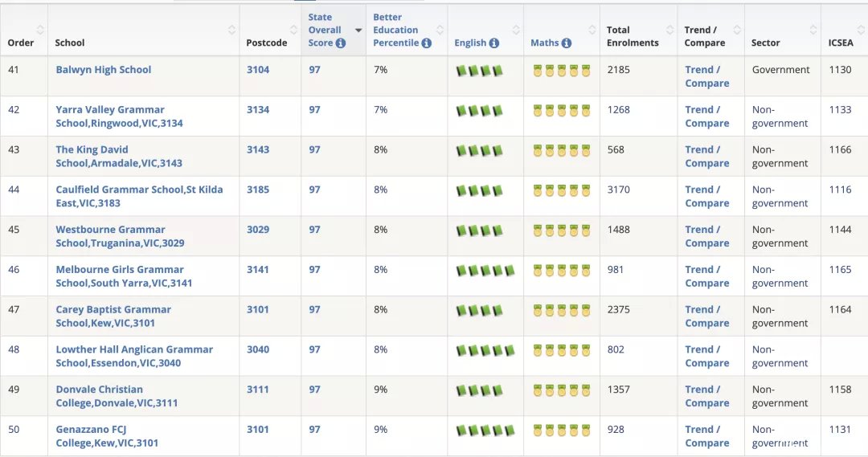
Task: Click info icon next to English header
Action: (x=493, y=43)
